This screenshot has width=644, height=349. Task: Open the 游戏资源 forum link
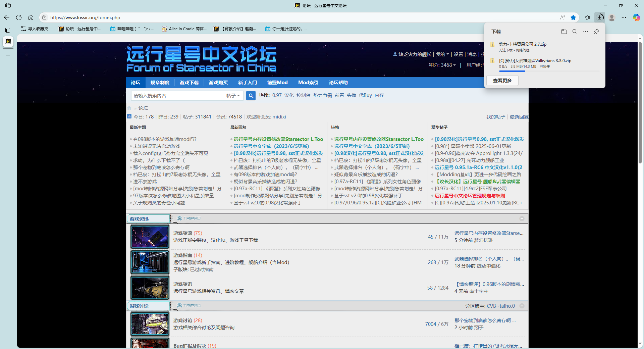183,233
